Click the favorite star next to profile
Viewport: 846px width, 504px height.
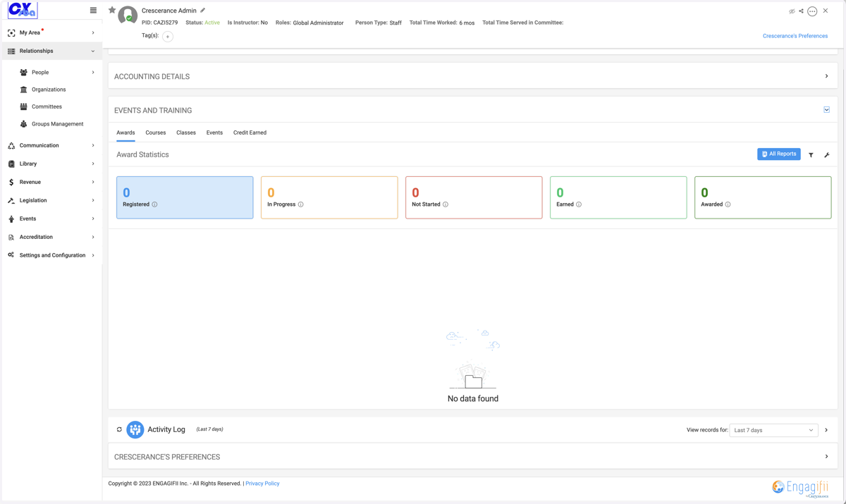point(112,10)
